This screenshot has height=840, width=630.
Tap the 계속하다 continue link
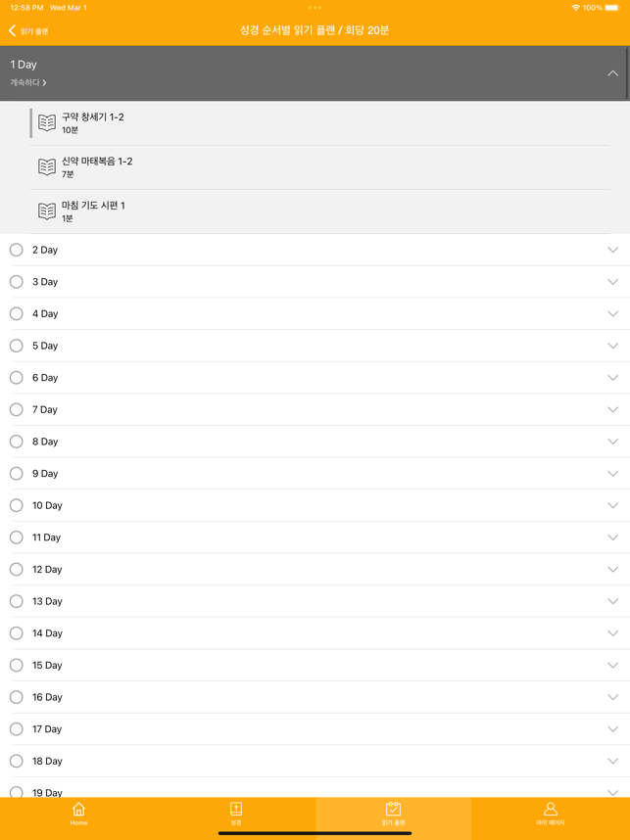click(28, 82)
